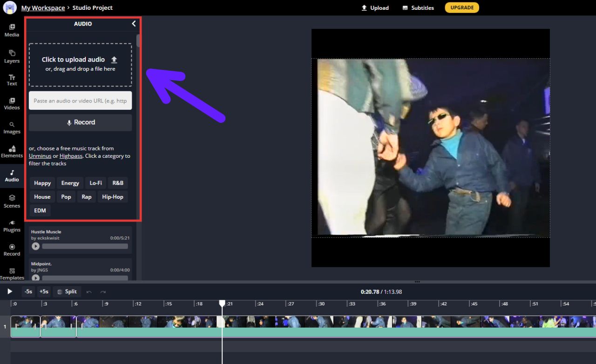This screenshot has width=596, height=364.
Task: Toggle the Lo-Fi music category filter
Action: pyautogui.click(x=95, y=183)
